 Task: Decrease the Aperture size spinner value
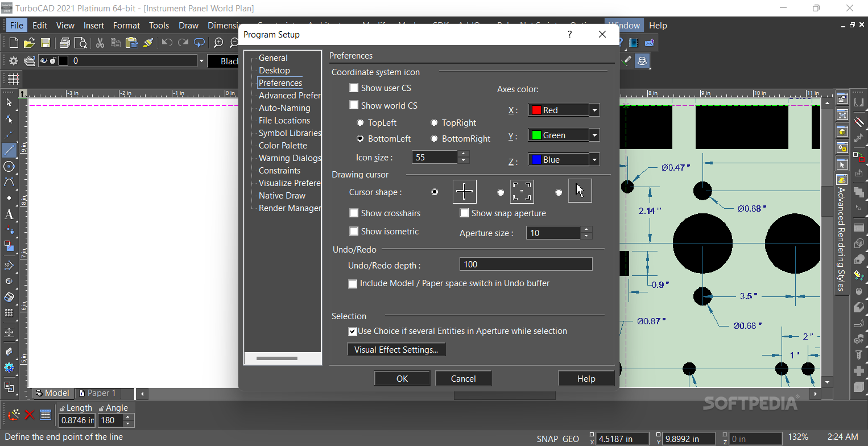click(x=587, y=236)
